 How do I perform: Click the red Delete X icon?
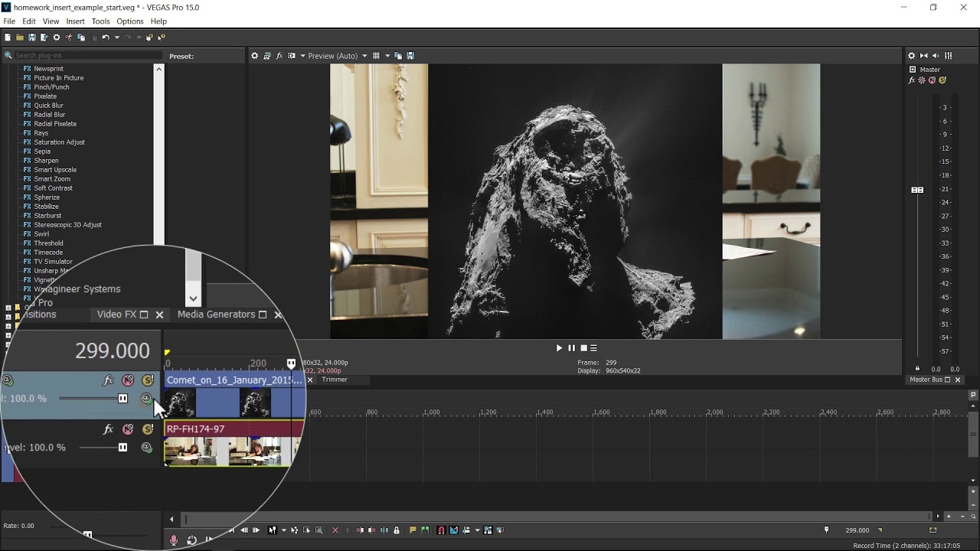point(335,530)
